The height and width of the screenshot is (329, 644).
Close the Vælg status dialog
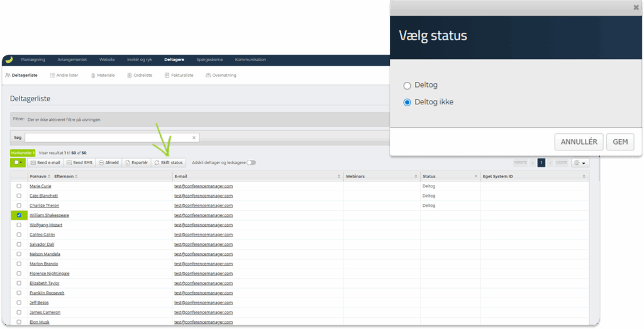click(636, 7)
